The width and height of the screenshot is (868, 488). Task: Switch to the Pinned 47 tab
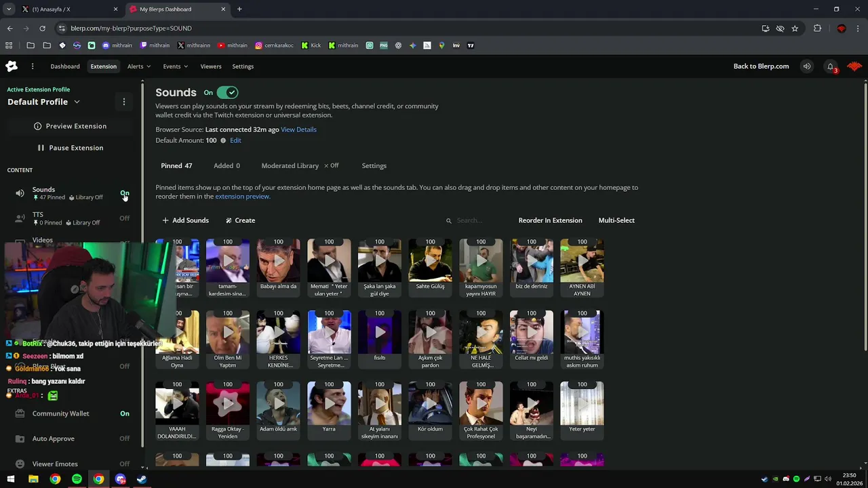(x=176, y=165)
